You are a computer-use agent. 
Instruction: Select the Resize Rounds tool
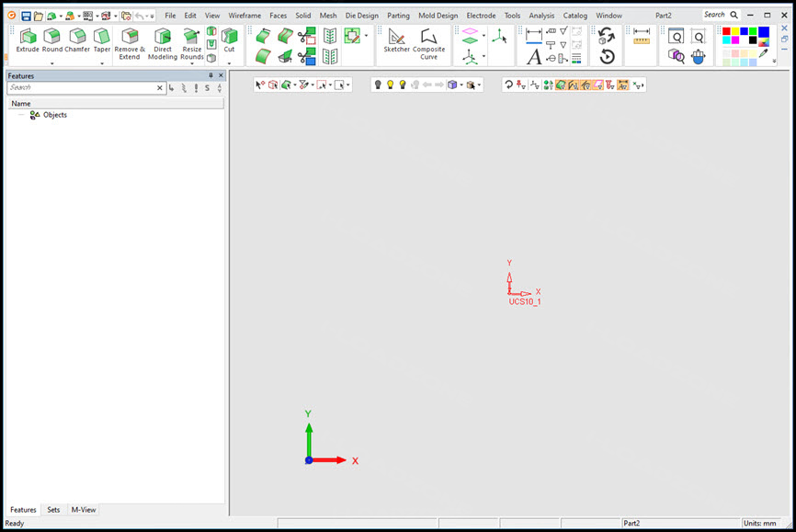pos(192,44)
